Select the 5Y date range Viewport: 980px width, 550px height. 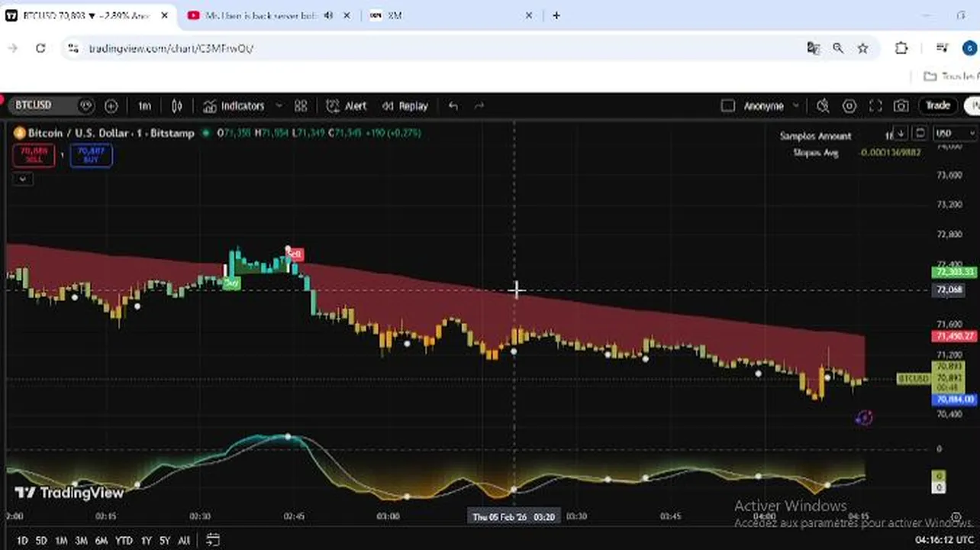165,540
